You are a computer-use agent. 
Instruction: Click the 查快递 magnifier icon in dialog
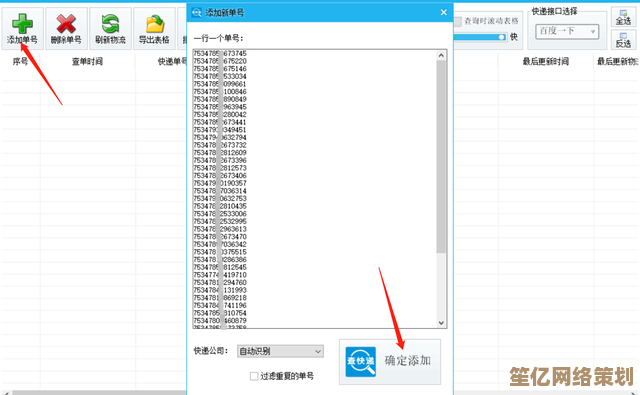360,362
